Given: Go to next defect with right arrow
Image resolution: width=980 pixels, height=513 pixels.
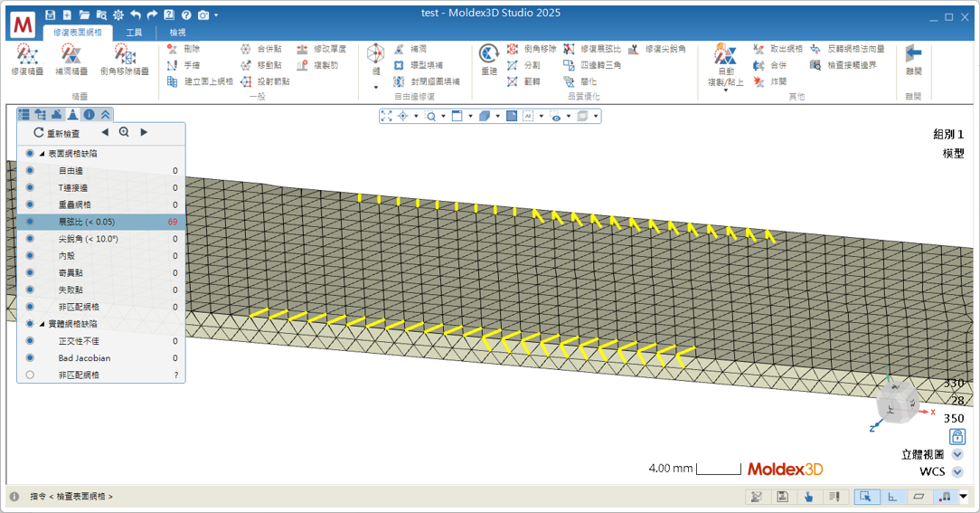Looking at the screenshot, I should [x=144, y=132].
